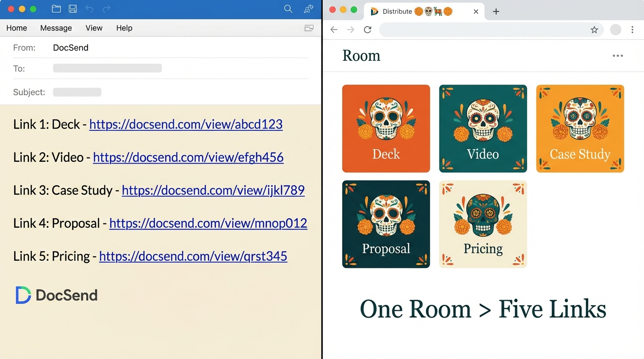Open the Message menu in the email app

(56, 28)
